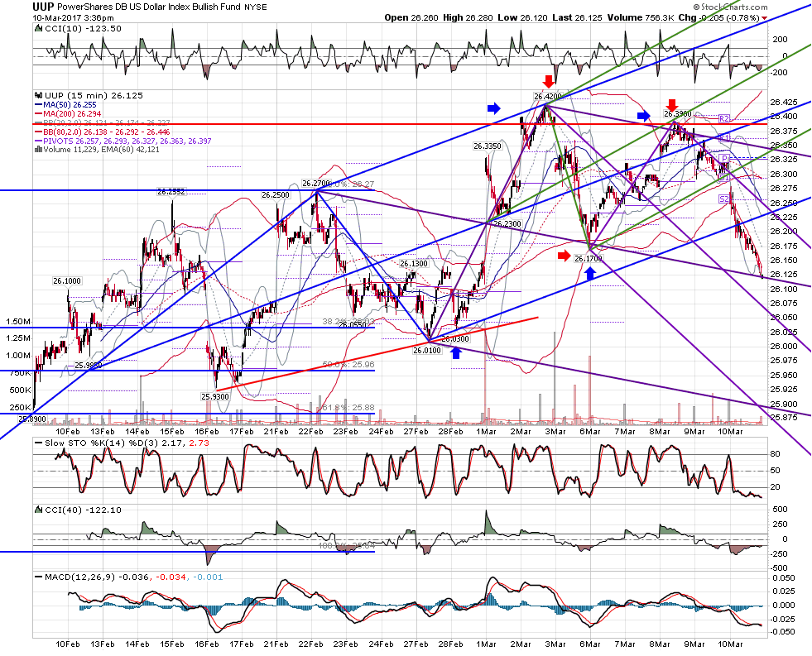Click the candlestick icon beside UUP (15 min)
812x656 pixels.
(x=38, y=96)
